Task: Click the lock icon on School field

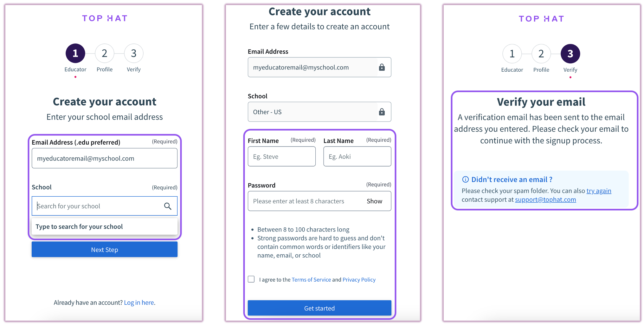Action: click(x=382, y=112)
